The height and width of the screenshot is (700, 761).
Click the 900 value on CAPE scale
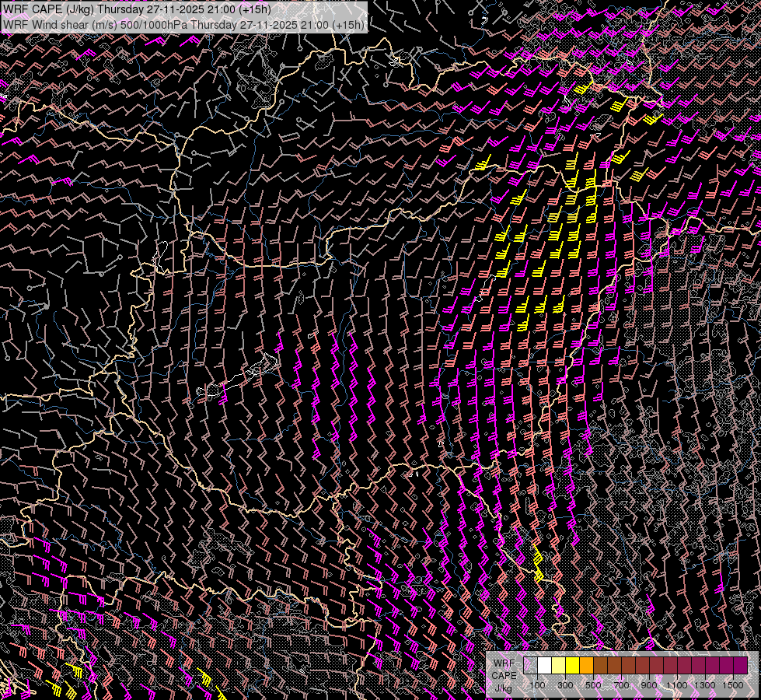point(649,685)
